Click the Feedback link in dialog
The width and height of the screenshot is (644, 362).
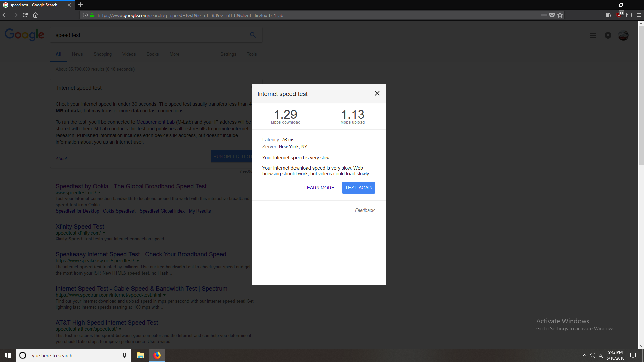coord(365,210)
